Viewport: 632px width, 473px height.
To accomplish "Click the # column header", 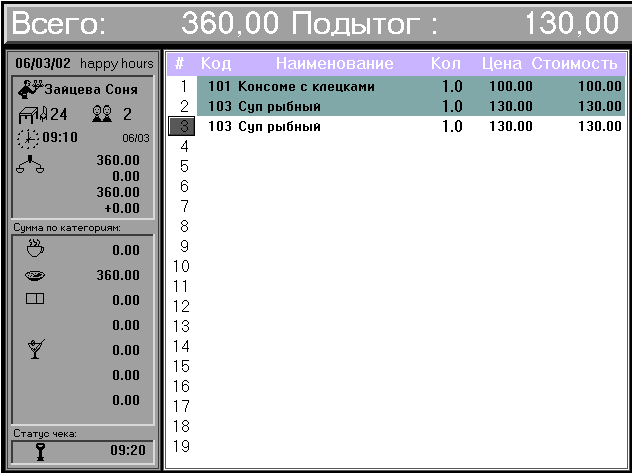I will 180,64.
